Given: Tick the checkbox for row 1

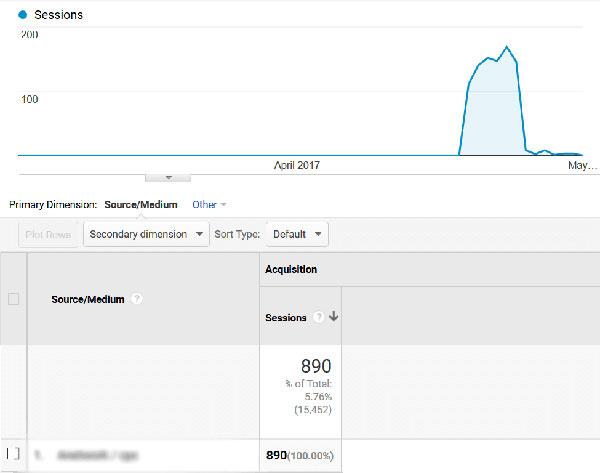Looking at the screenshot, I should coord(13,454).
